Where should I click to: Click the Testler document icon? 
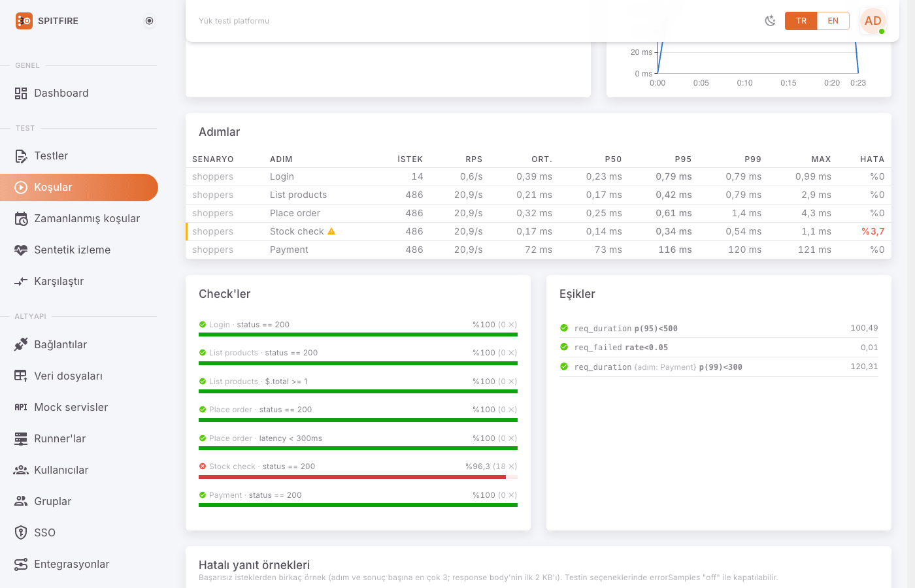click(21, 156)
